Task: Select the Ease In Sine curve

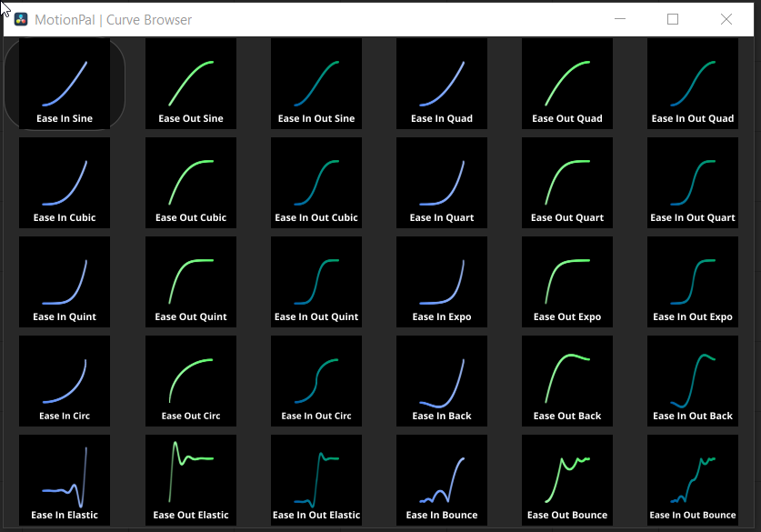Action: click(x=65, y=84)
